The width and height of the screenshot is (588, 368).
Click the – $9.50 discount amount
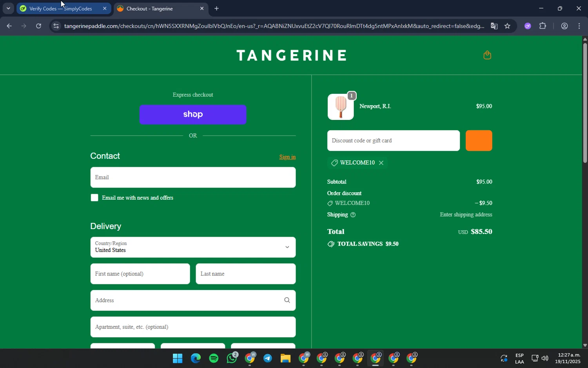[x=483, y=203]
